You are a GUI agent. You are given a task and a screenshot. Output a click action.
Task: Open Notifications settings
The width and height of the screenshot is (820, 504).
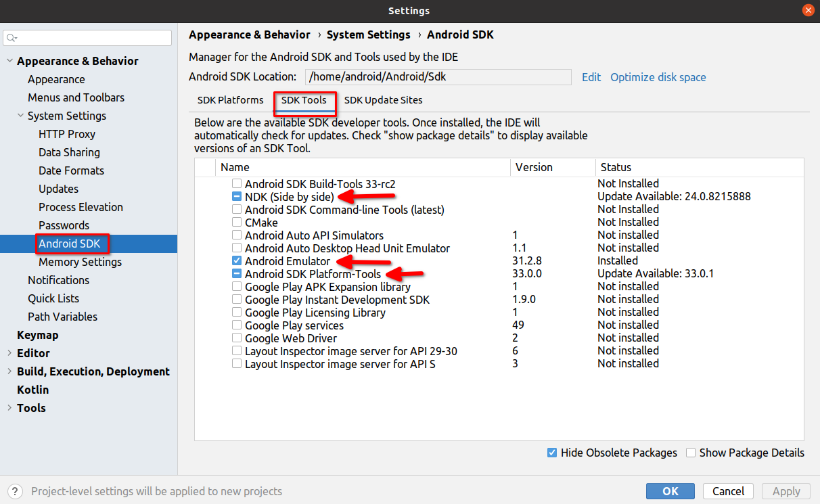click(58, 280)
